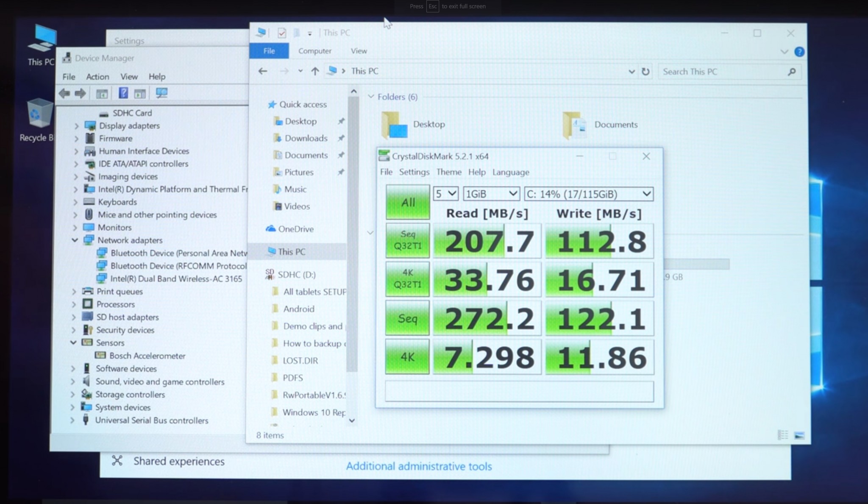The image size is (868, 504).
Task: Click Device Manager help toolbar icon
Action: [123, 93]
